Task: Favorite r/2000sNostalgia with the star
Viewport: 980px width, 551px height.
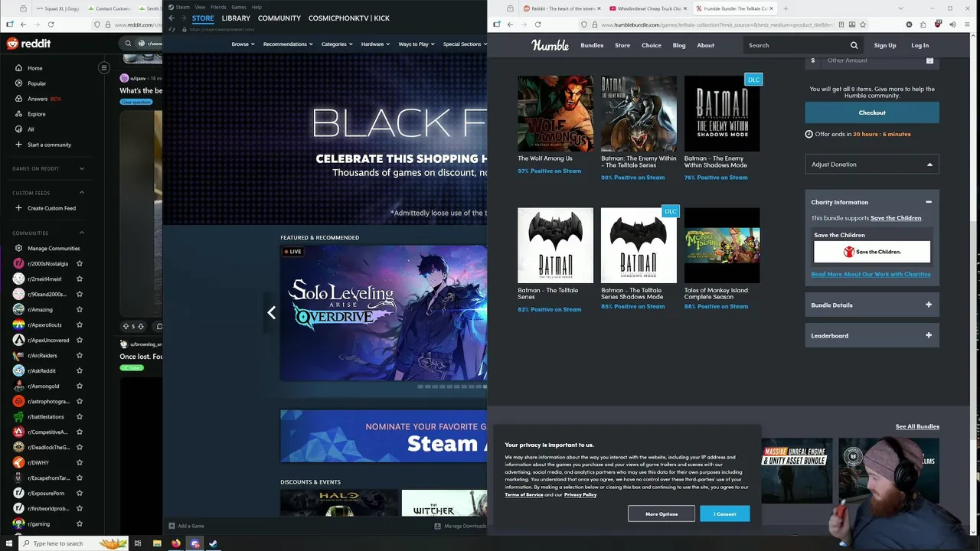Action: pyautogui.click(x=79, y=263)
